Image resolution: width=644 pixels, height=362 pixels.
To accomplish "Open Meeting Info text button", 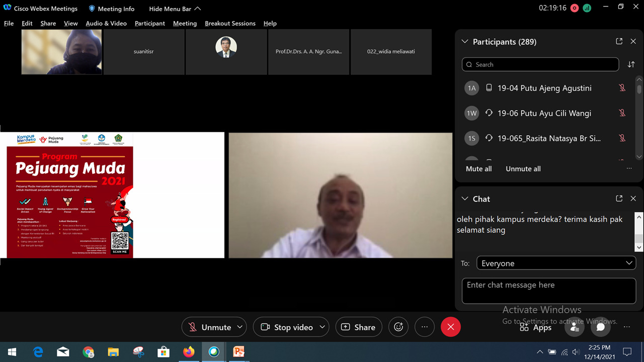I will (116, 9).
